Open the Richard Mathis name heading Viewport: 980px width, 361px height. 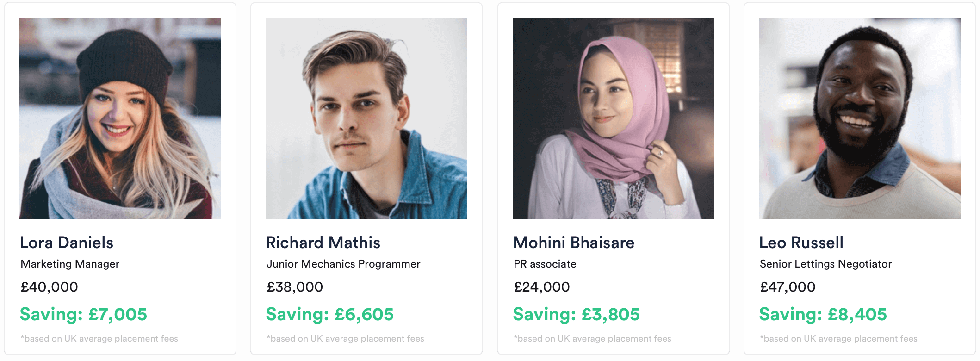pos(323,243)
